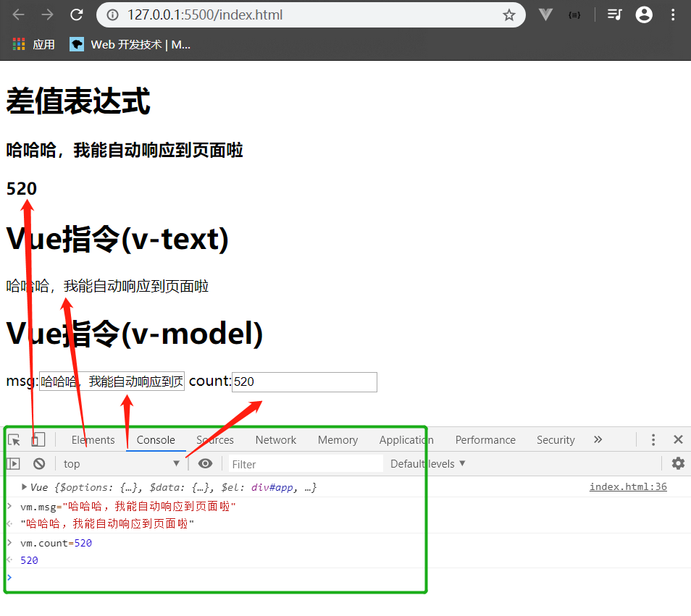Open the JSON extension icon in toolbar
Viewport: 691px width, 616px height.
(x=574, y=15)
